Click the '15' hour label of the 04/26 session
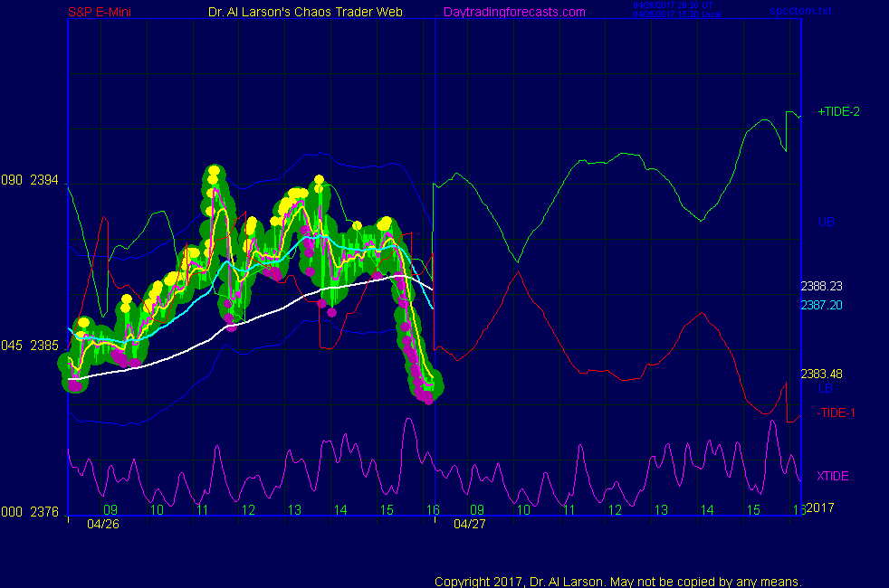The width and height of the screenshot is (889, 588). [x=387, y=510]
